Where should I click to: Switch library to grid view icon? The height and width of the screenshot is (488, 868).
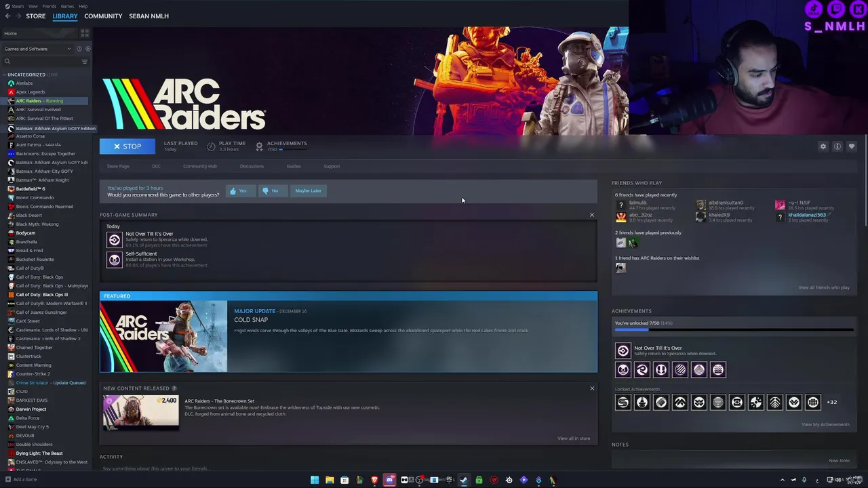[85, 33]
